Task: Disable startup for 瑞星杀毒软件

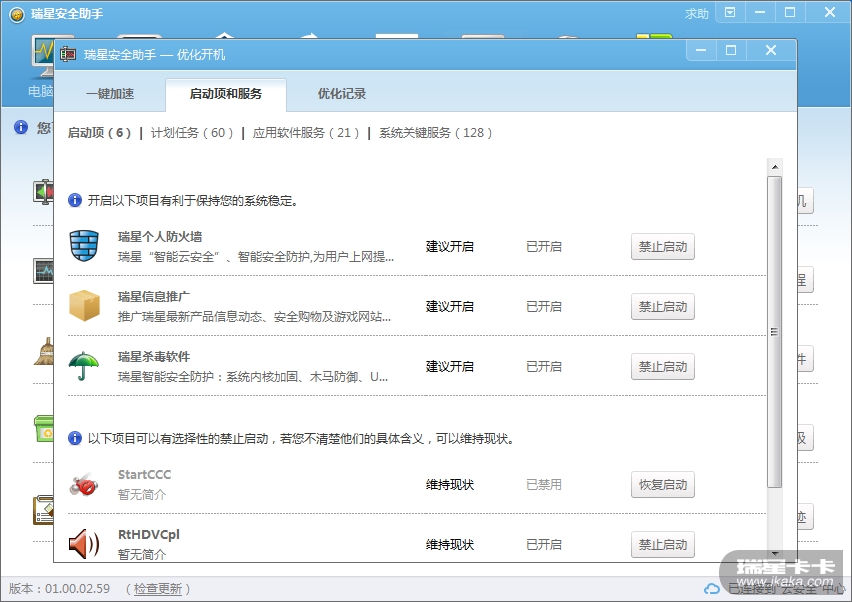Action: (x=662, y=367)
